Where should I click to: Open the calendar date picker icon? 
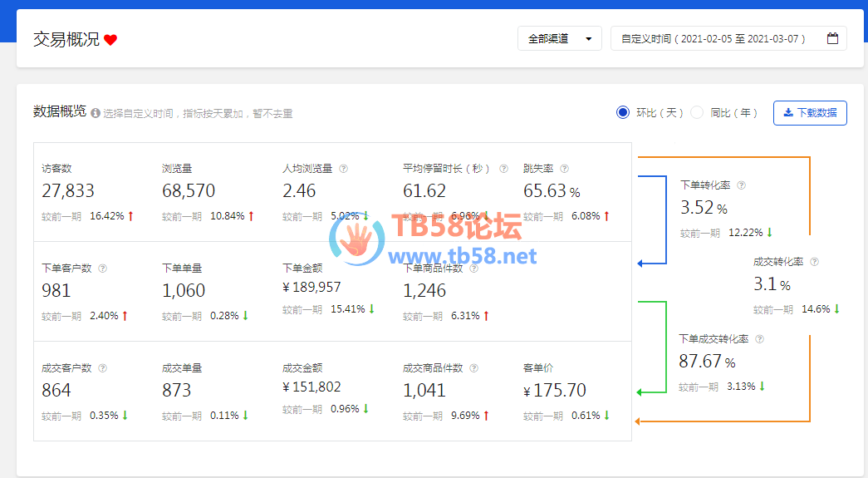point(832,38)
